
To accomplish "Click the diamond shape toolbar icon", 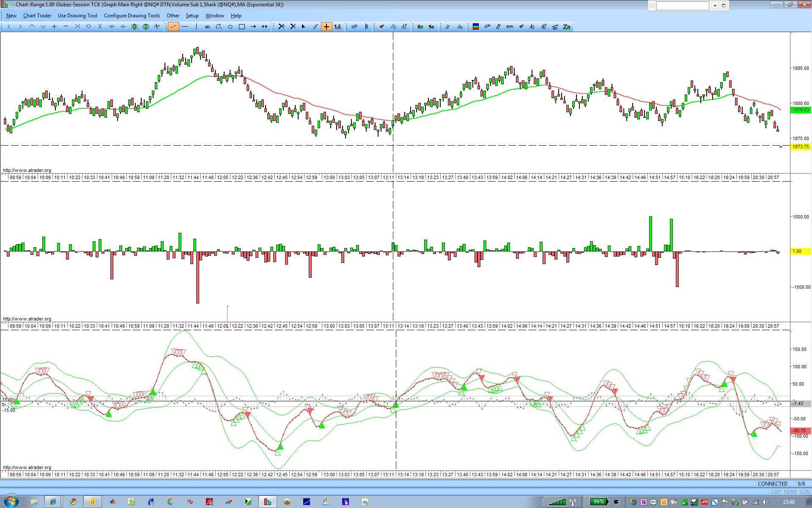I will coord(89,27).
